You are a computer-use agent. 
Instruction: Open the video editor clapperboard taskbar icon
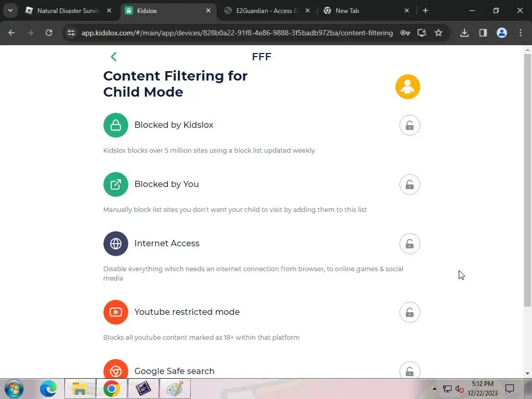(143, 389)
